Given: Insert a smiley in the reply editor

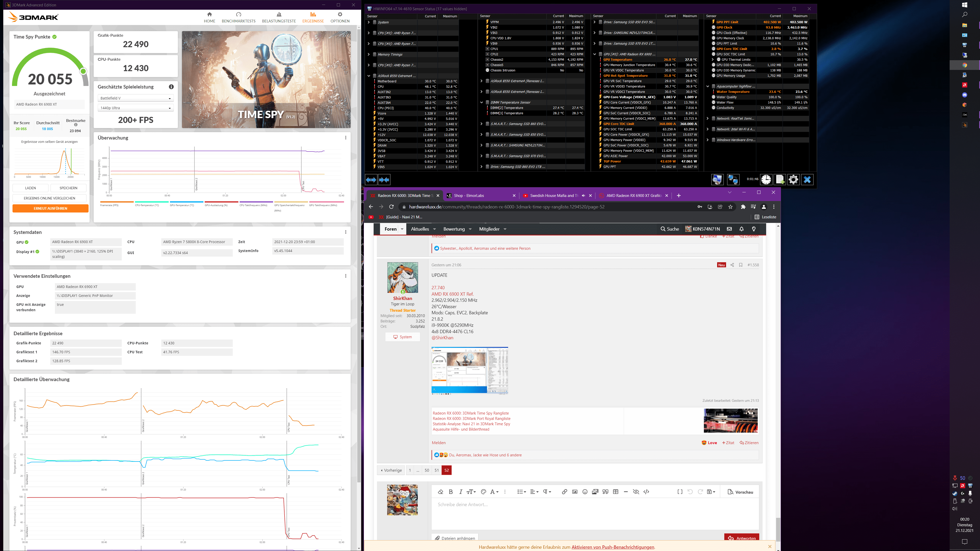Looking at the screenshot, I should click(585, 492).
